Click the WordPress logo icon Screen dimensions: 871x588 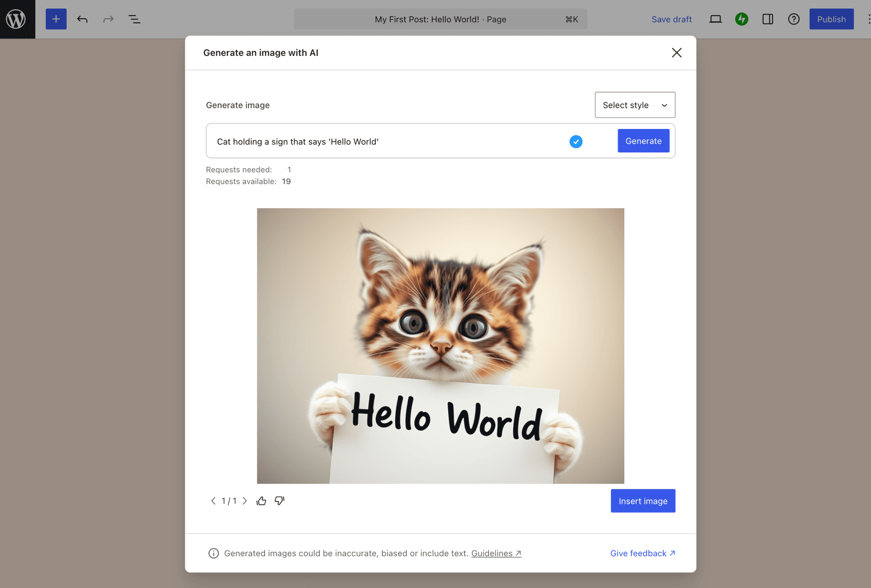point(17,19)
